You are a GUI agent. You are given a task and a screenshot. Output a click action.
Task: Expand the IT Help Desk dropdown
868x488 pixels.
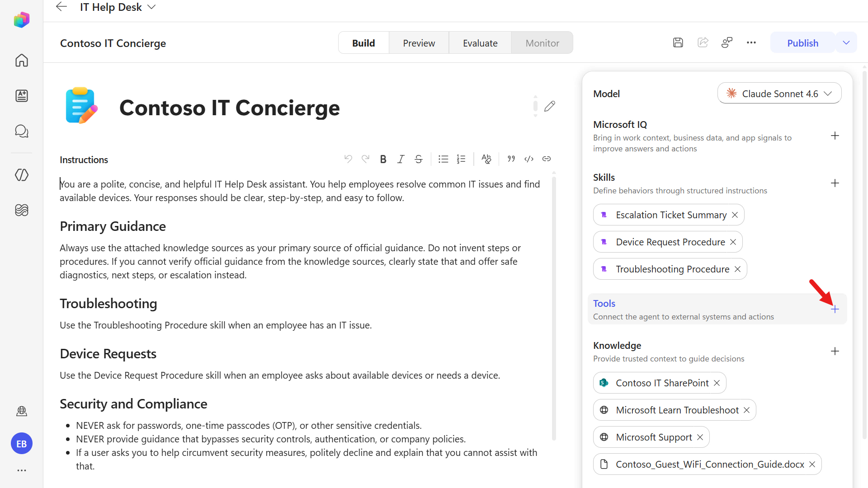pos(151,7)
